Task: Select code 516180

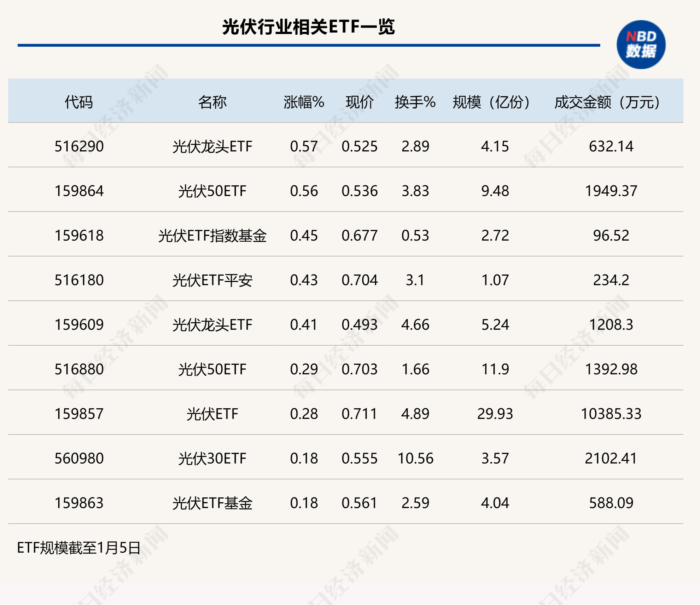Action: click(79, 280)
